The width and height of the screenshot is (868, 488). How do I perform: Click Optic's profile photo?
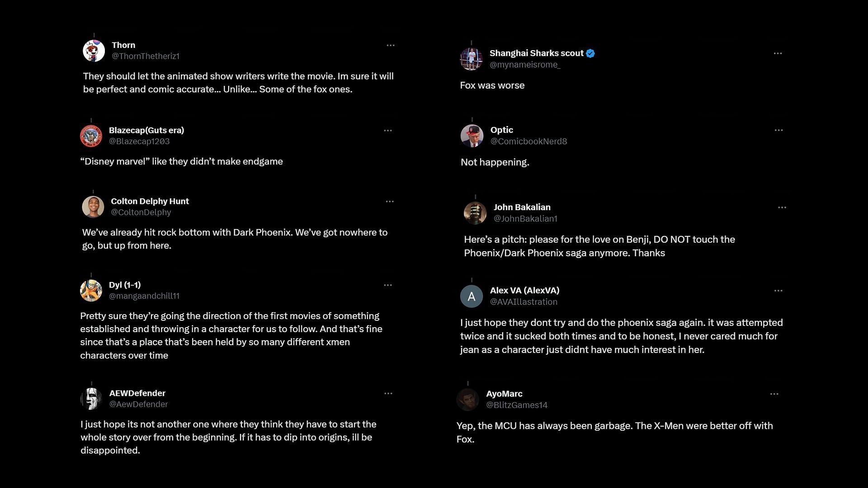472,136
